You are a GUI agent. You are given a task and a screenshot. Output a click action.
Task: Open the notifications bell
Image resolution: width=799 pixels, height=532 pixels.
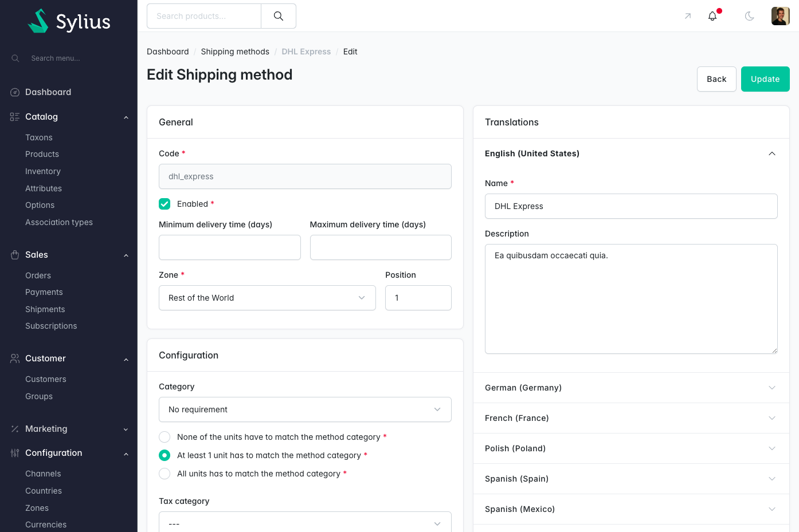[712, 16]
